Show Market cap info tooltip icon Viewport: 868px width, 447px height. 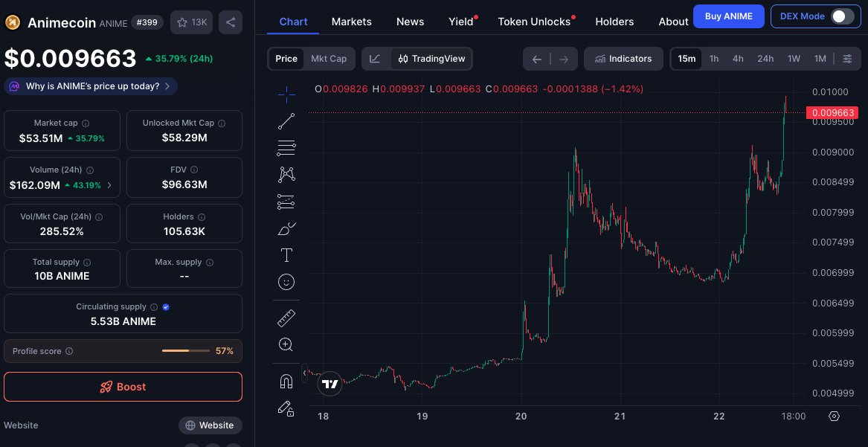click(86, 123)
